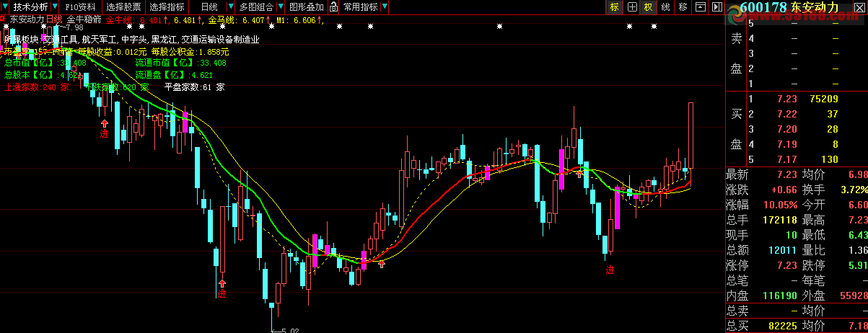The image size is (868, 333).
Task: Click 涨幅 value 10.05%
Action: 779,205
